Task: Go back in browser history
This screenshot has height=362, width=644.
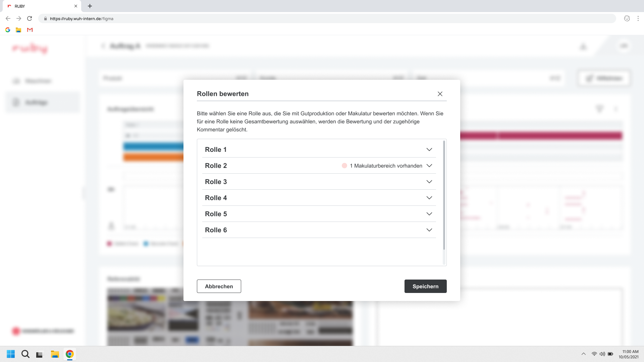Action: pyautogui.click(x=8, y=19)
